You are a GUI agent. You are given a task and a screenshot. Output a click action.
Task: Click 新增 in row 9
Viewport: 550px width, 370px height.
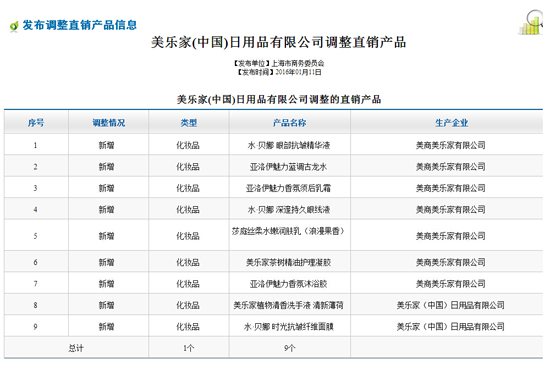(107, 327)
